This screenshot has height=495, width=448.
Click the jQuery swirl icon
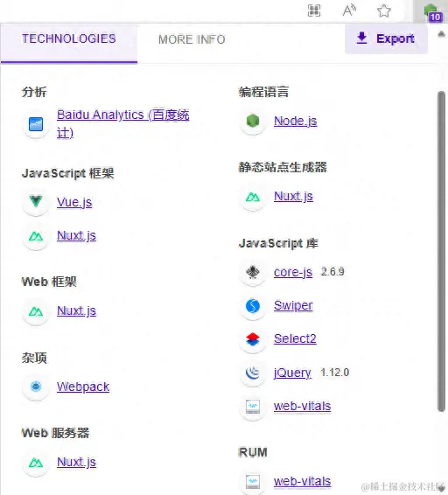click(253, 373)
